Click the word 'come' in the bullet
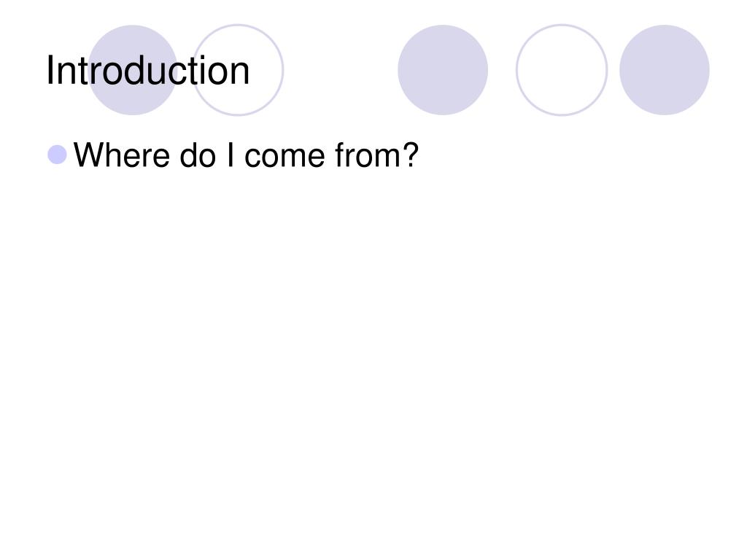The width and height of the screenshot is (747, 560). pos(285,156)
